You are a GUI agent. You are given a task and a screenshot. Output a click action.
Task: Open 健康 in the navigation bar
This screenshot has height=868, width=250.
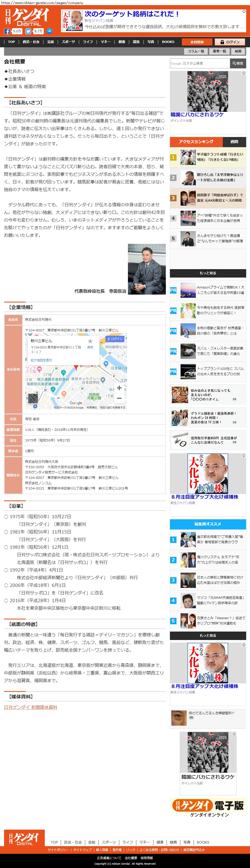122,42
